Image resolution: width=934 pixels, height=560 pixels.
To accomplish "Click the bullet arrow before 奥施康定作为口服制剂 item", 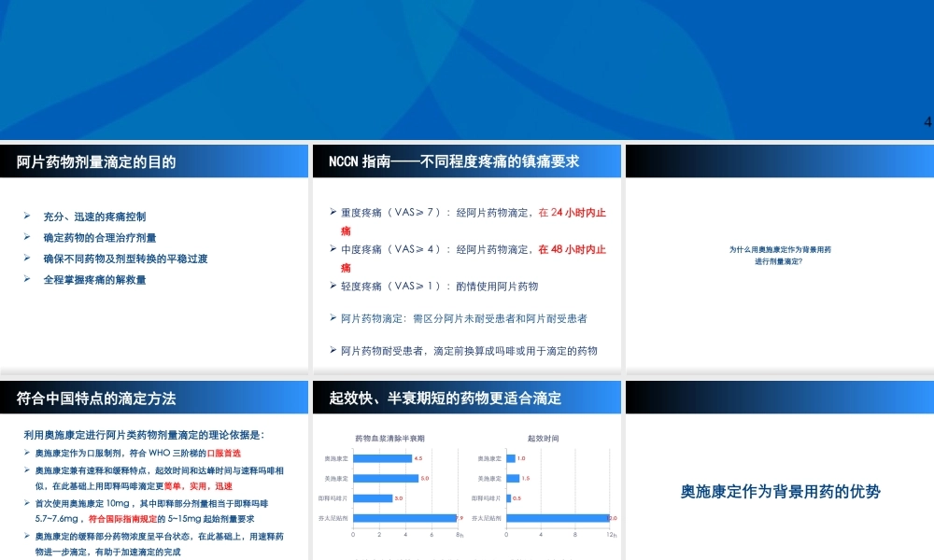I will (26, 452).
